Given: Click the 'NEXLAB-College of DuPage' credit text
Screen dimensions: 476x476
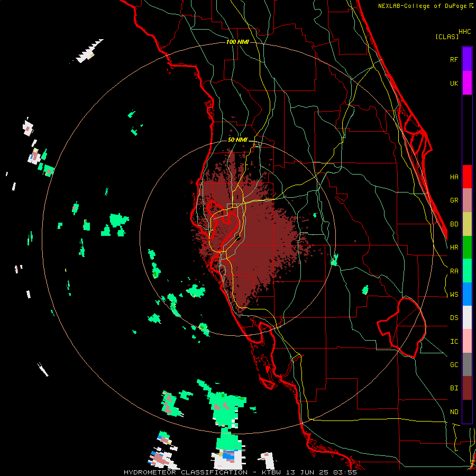Looking at the screenshot, I should 422,6.
